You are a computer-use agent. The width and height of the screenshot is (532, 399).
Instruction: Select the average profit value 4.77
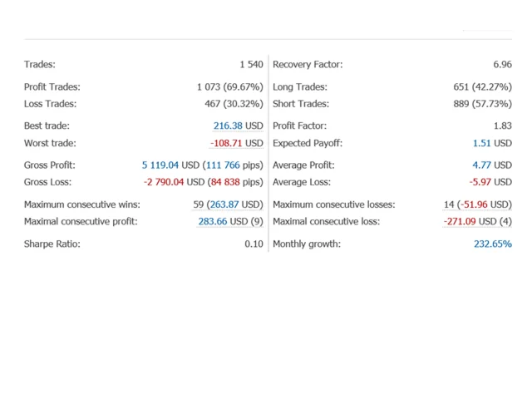[482, 165]
